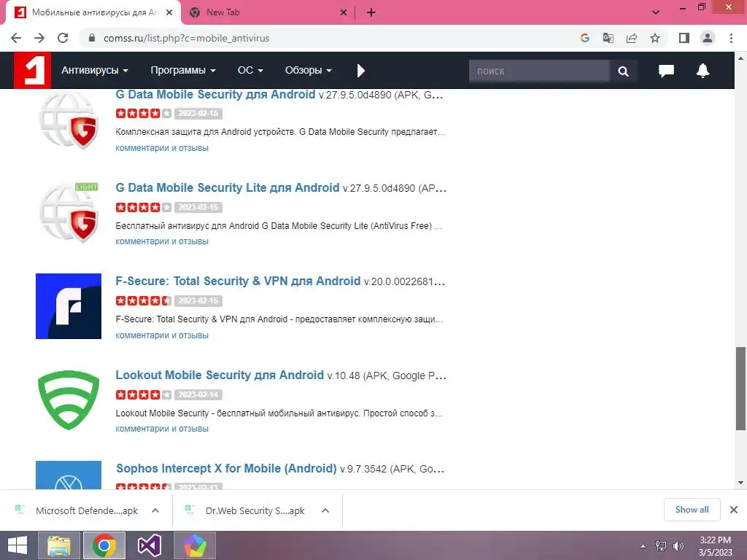
Task: Click star rating for G Data Lite
Action: click(x=144, y=208)
